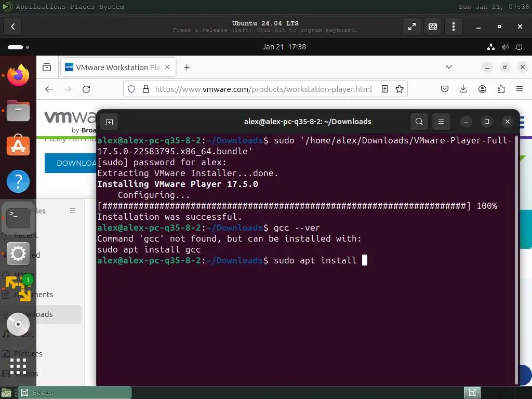This screenshot has height=399, width=532.
Task: Click host clock Sun Jan 21
Action: click(x=494, y=7)
